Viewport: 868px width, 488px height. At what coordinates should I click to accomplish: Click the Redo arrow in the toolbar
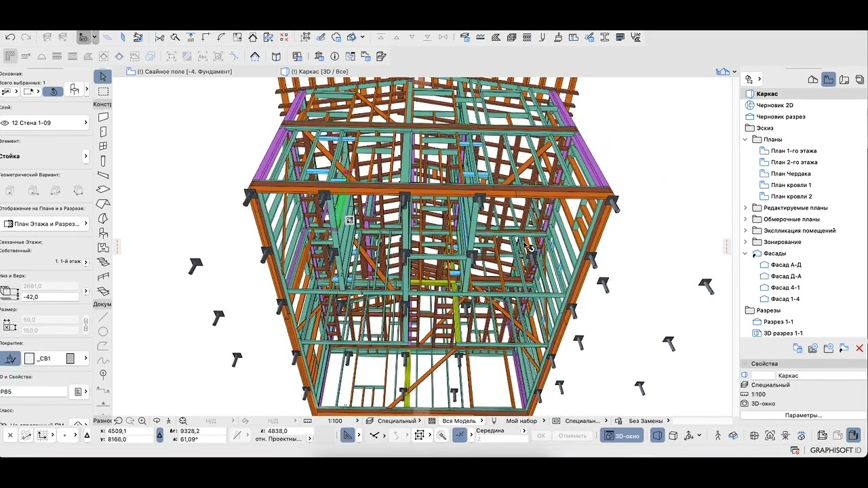26,37
